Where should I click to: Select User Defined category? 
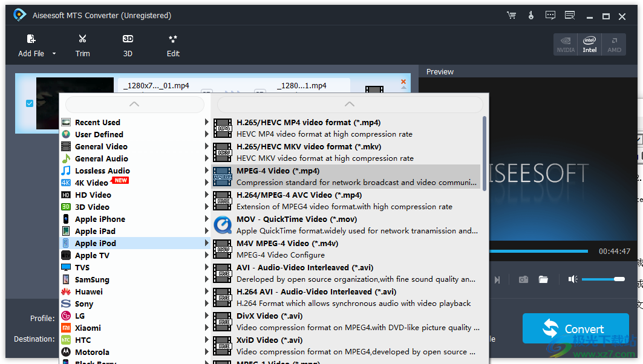[x=135, y=134]
